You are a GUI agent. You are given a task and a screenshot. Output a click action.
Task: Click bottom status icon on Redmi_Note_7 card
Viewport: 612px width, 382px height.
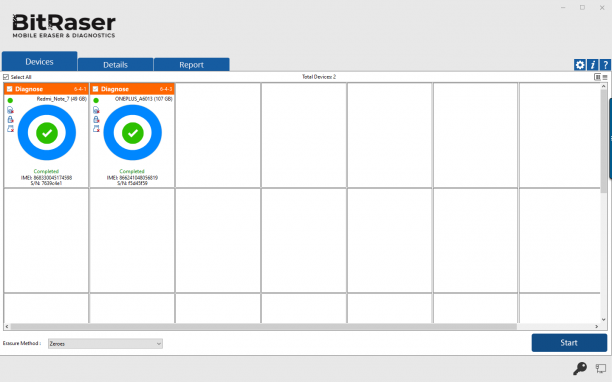click(11, 129)
